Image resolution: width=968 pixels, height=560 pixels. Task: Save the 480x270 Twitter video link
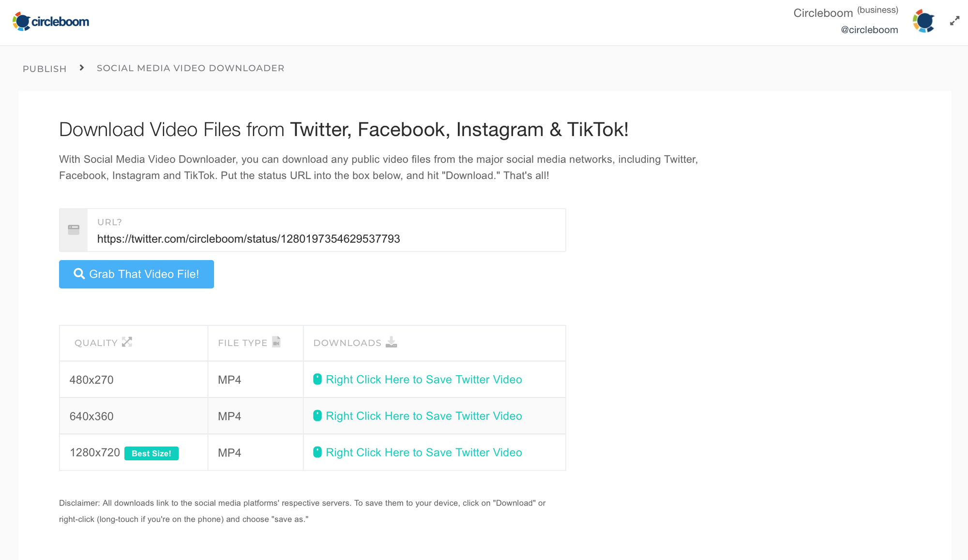click(423, 379)
